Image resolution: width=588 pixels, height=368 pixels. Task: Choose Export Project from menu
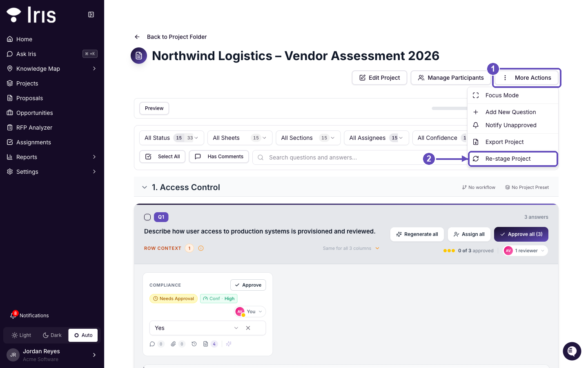click(513, 142)
